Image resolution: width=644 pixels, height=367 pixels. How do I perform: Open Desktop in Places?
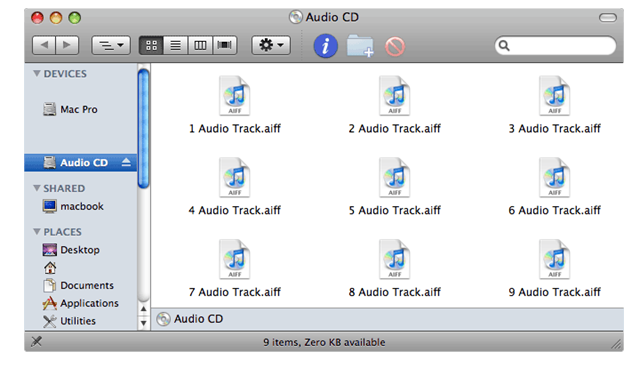71,250
